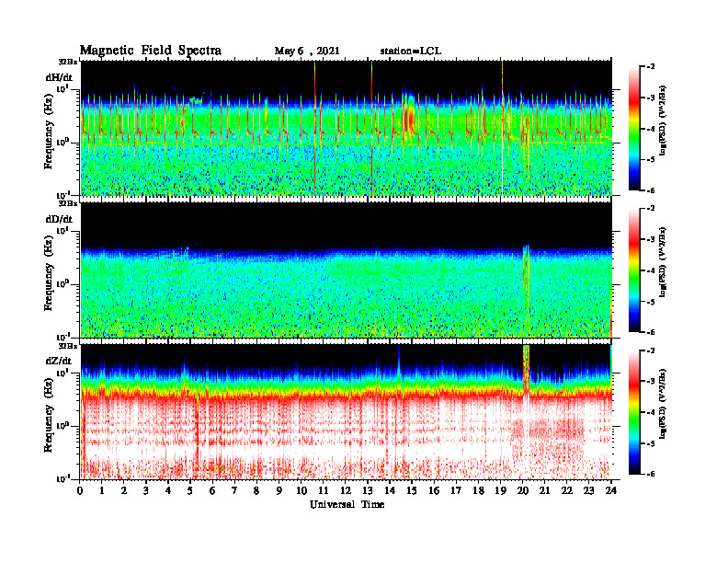Viewport: 728px width, 563px height.
Task: Click hour 18 on the time axis
Action: click(478, 490)
